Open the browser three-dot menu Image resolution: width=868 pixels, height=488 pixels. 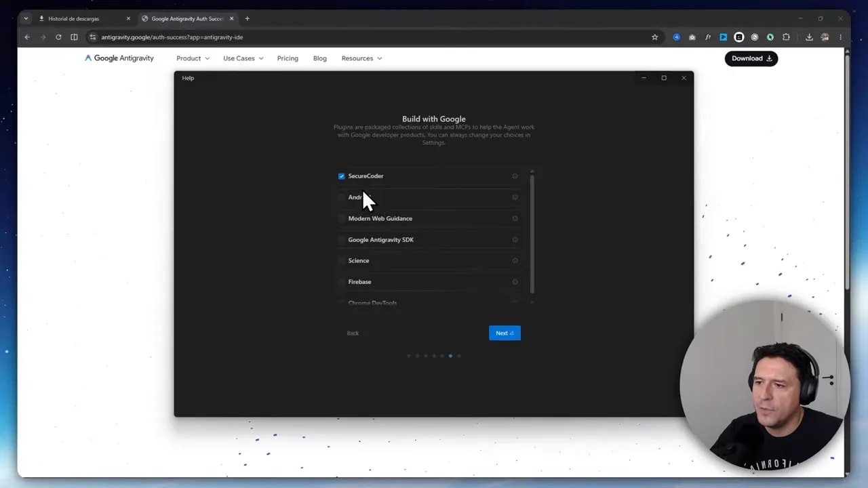pyautogui.click(x=840, y=37)
